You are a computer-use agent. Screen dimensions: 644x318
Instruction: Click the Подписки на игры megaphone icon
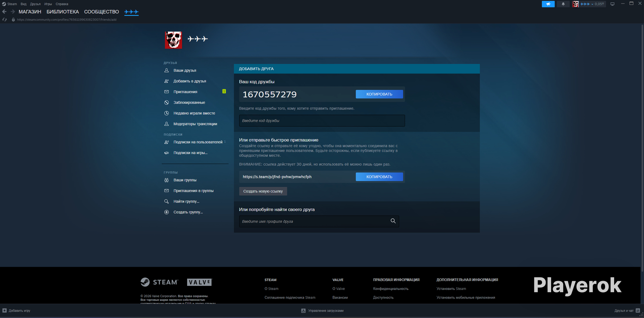click(166, 153)
